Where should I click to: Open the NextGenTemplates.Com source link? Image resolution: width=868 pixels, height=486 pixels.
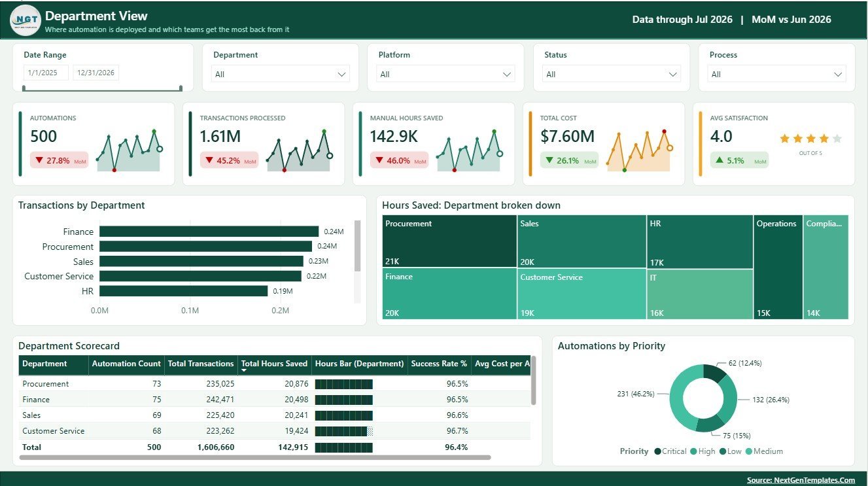tap(801, 480)
